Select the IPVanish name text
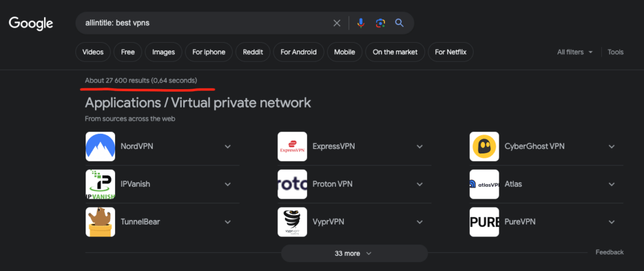This screenshot has height=271, width=644. (x=135, y=184)
